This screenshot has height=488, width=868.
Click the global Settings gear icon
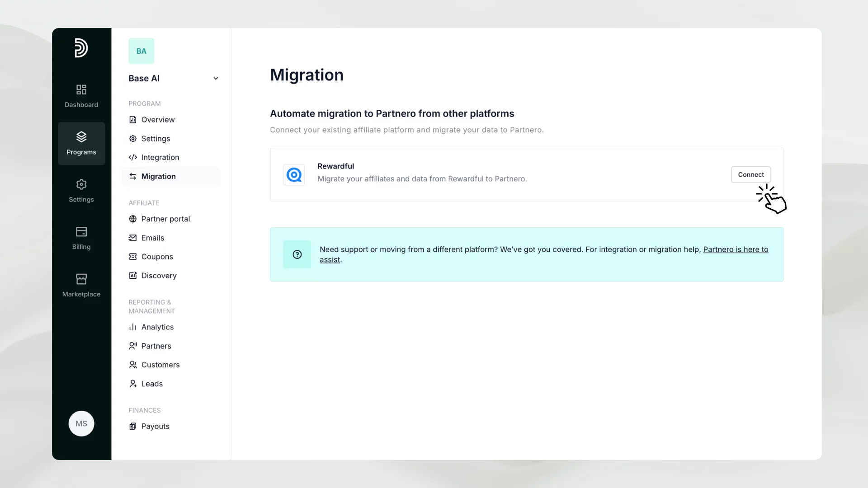click(x=81, y=184)
